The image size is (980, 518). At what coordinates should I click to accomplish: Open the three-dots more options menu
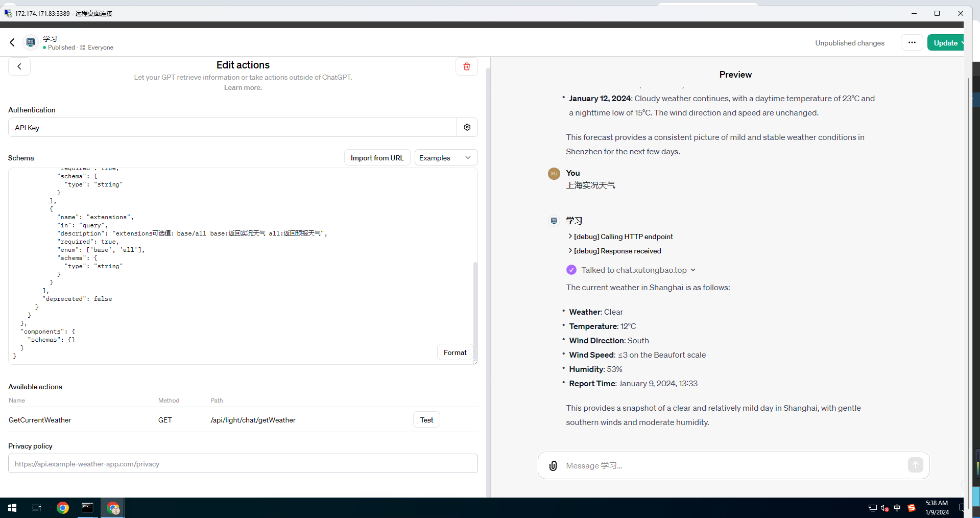(912, 43)
